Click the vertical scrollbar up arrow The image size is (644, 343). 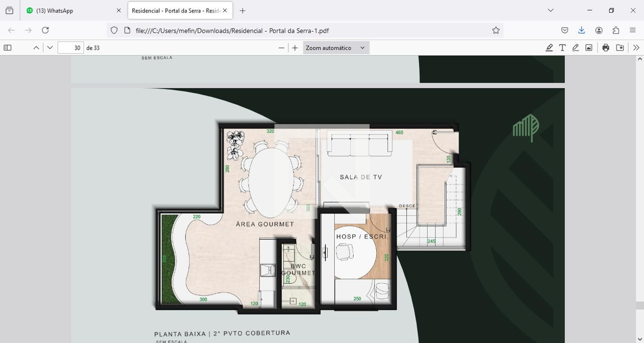640,59
